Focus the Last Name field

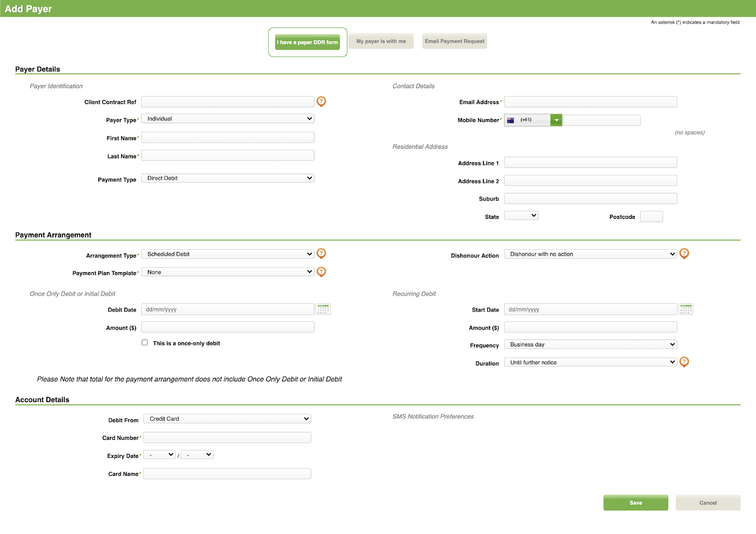tap(228, 155)
